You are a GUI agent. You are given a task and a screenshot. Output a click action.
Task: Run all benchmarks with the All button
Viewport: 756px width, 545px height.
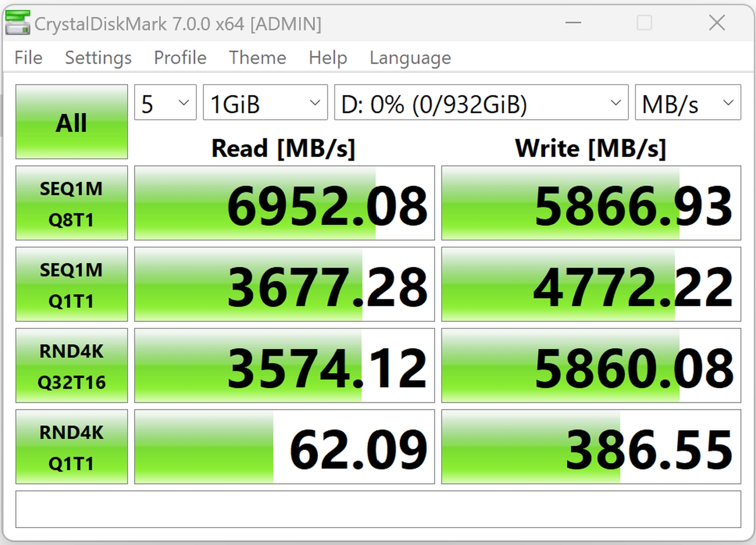[x=71, y=122]
